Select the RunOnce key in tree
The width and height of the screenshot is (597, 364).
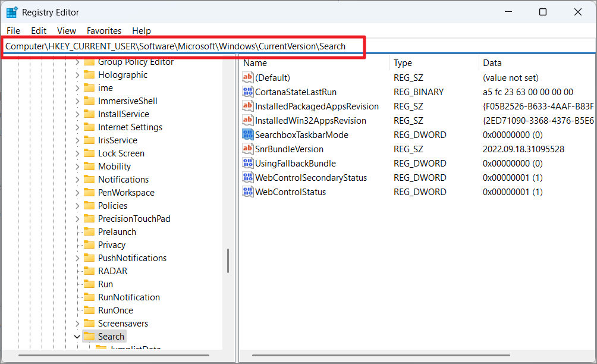pyautogui.click(x=115, y=310)
